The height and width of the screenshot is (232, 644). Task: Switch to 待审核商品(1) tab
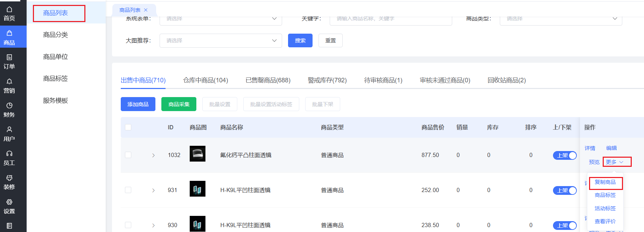coord(383,80)
